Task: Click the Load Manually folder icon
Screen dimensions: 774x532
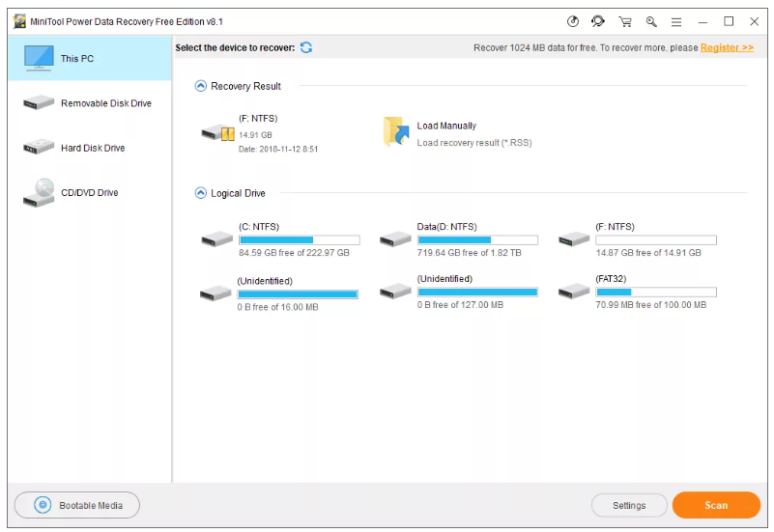Action: click(x=396, y=131)
